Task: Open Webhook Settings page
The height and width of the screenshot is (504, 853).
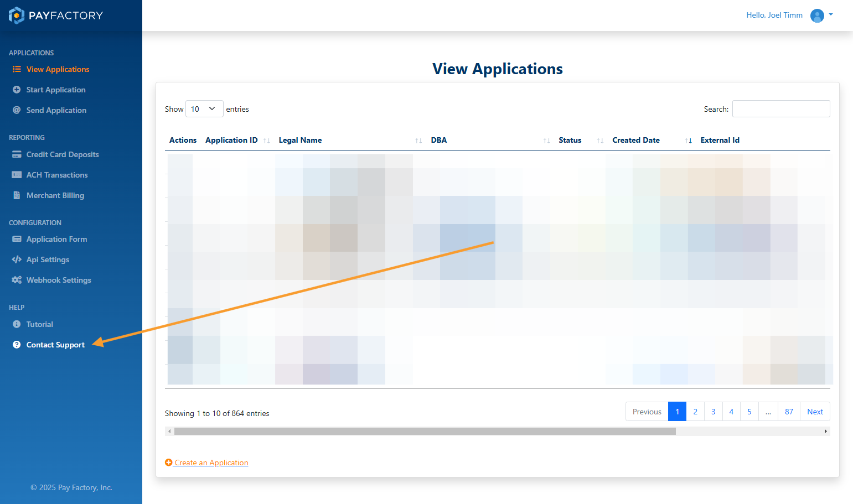Action: click(59, 280)
